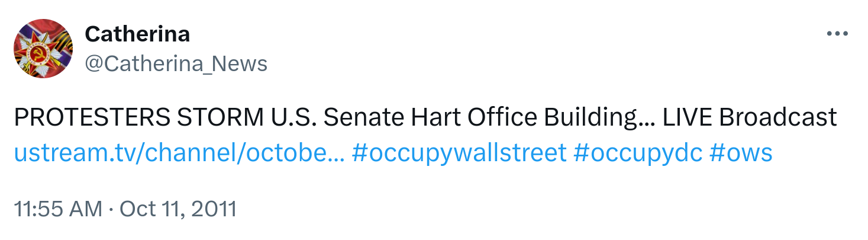The width and height of the screenshot is (868, 240).
Task: Click the hammer and sickle star emblem in avatar
Action: point(37,53)
